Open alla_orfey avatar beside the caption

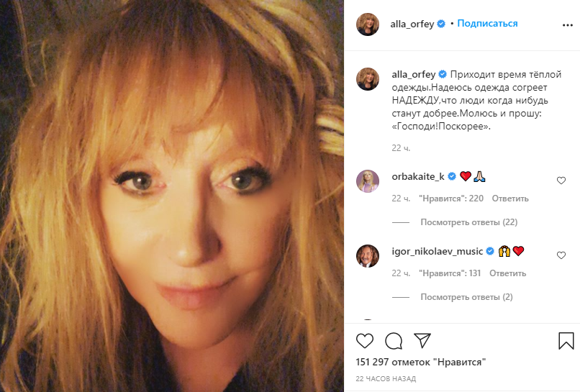pos(367,79)
